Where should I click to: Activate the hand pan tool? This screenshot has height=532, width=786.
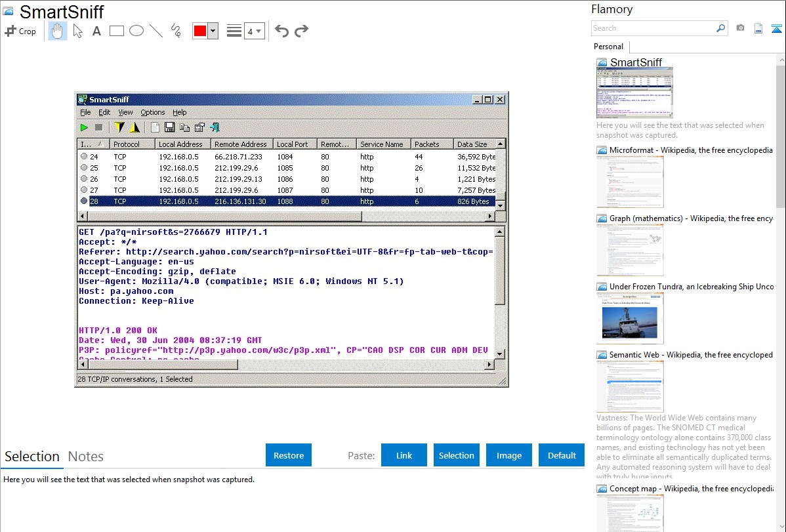pos(58,31)
